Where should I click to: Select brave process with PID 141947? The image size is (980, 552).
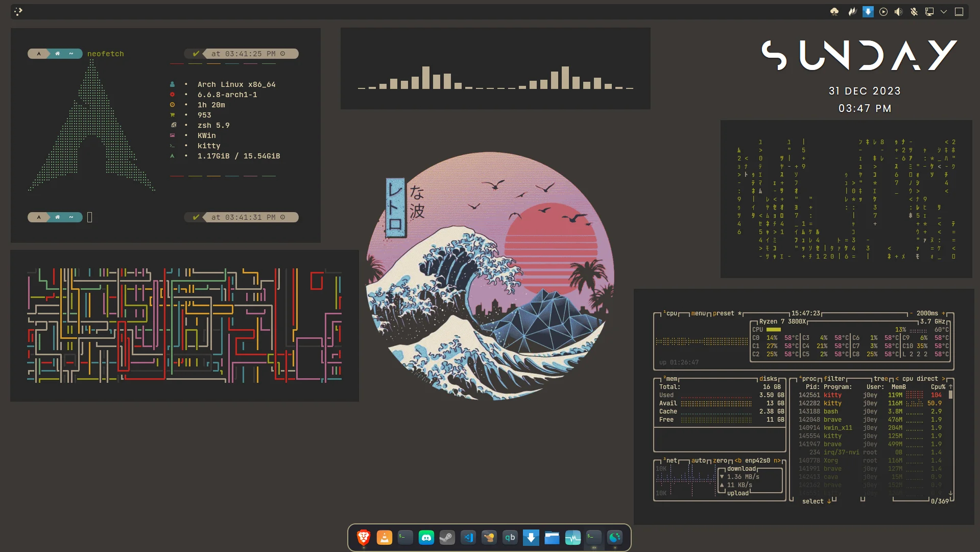[870, 444]
